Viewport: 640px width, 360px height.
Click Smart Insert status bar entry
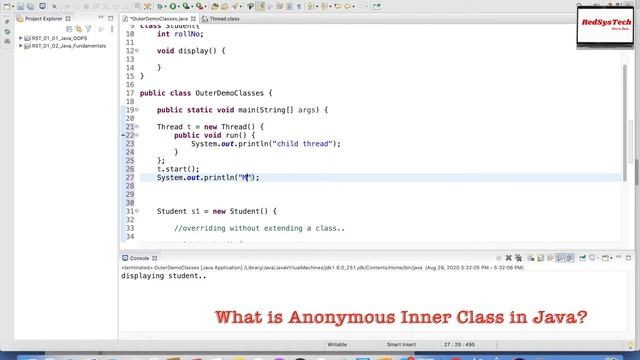pyautogui.click(x=401, y=344)
